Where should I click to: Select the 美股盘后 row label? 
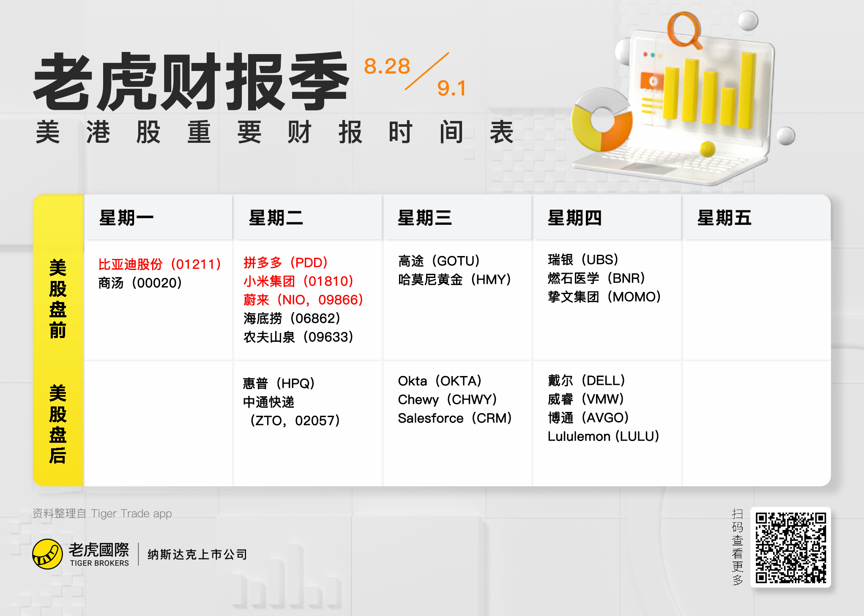click(x=58, y=424)
